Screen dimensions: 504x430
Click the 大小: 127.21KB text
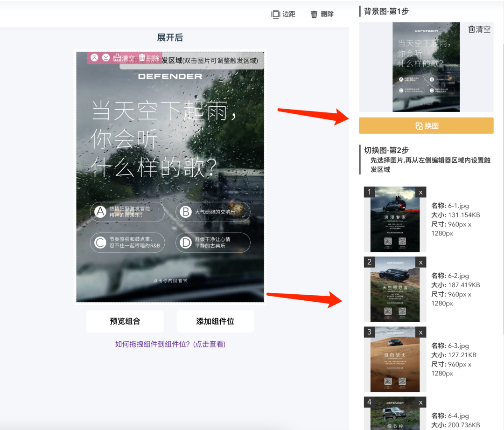click(454, 355)
